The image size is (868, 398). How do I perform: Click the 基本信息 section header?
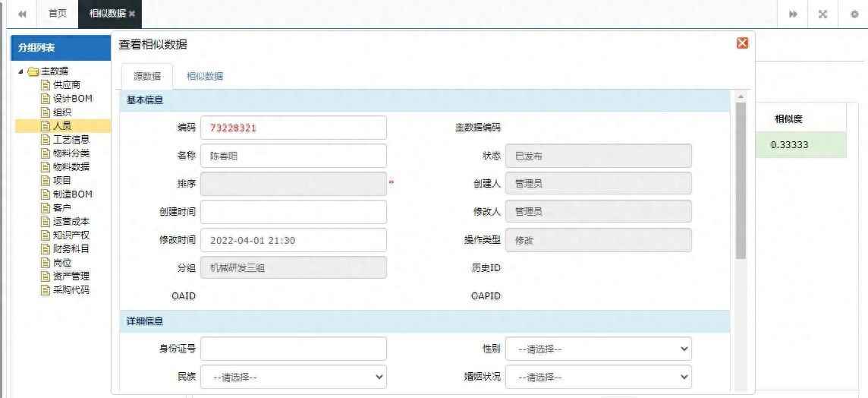coord(425,100)
